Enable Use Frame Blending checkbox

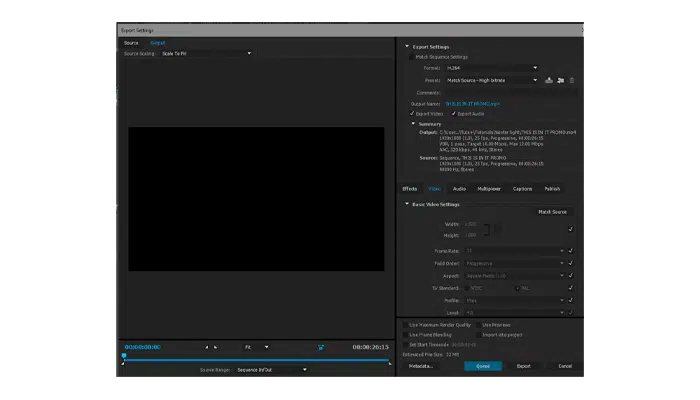click(405, 335)
